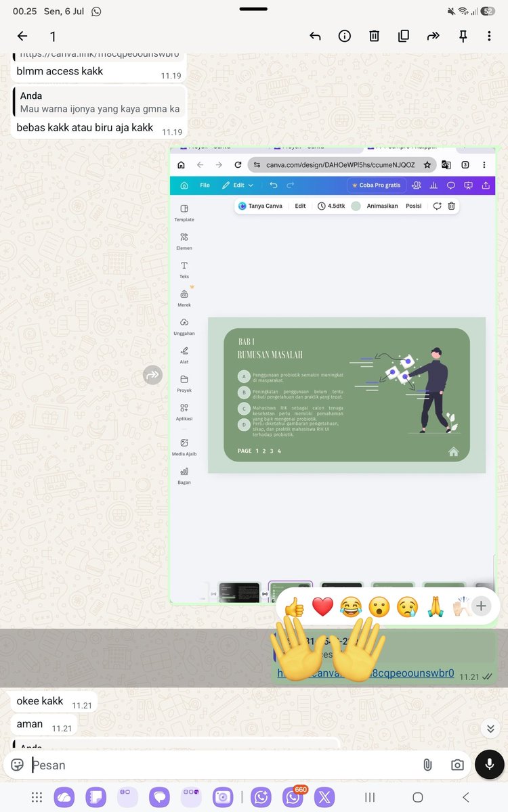
Task: Open WhatsApp Business icon in taskbar
Action: click(261, 797)
